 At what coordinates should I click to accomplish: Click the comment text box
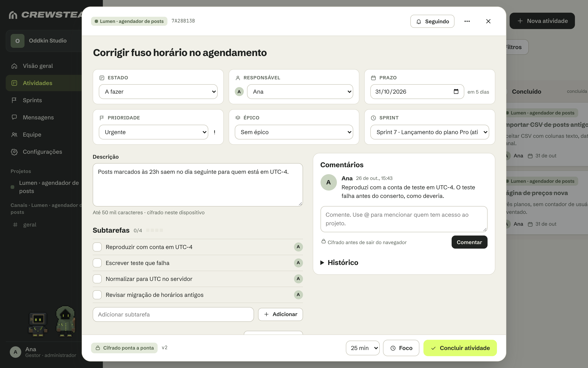[x=404, y=219]
